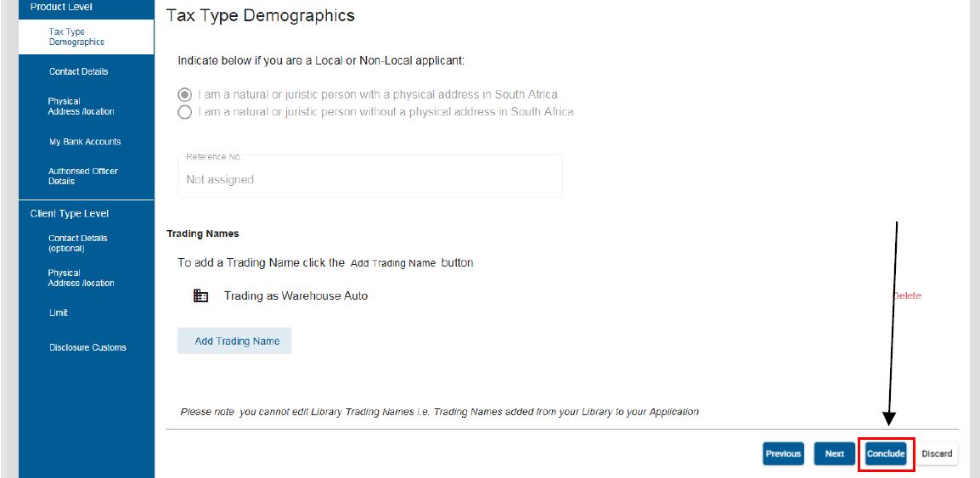Open My Bank Accounts section

coord(86,142)
